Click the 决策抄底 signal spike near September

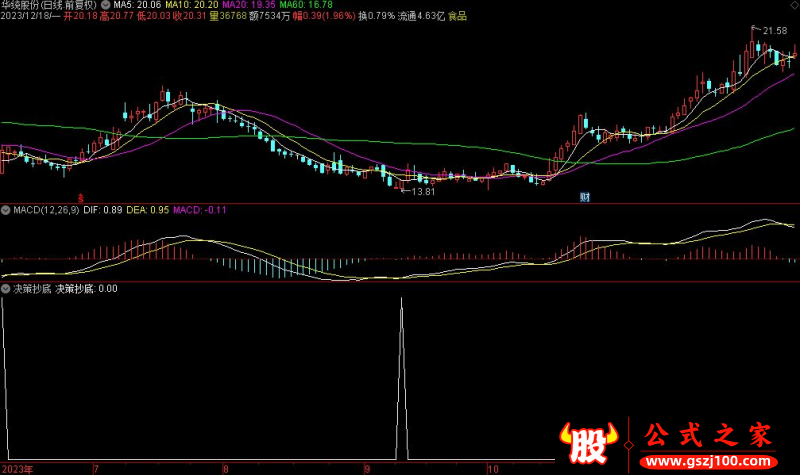click(402, 379)
